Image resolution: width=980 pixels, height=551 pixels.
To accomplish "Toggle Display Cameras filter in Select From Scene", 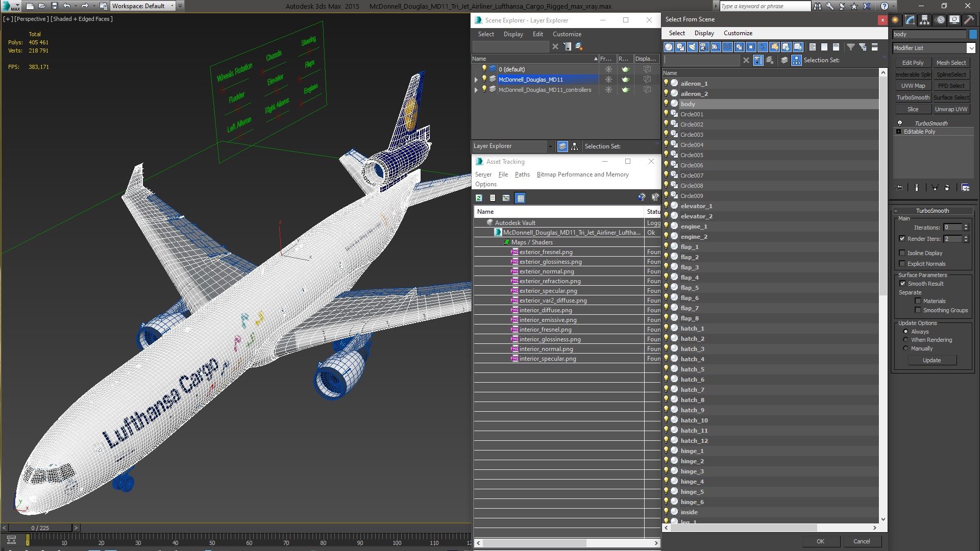I will point(704,47).
